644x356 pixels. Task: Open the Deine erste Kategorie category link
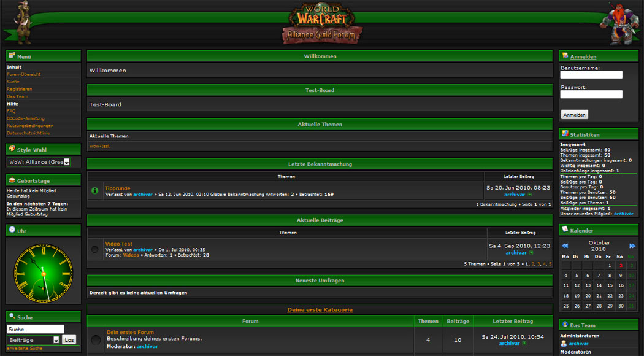point(320,309)
